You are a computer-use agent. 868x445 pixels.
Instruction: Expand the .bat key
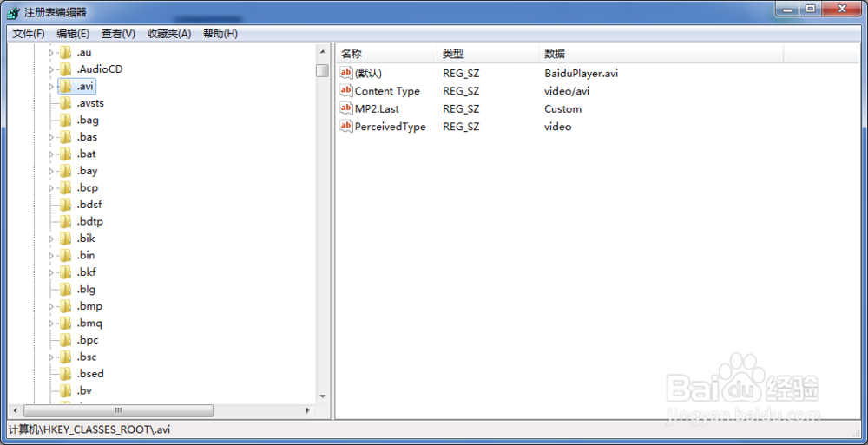pyautogui.click(x=51, y=154)
